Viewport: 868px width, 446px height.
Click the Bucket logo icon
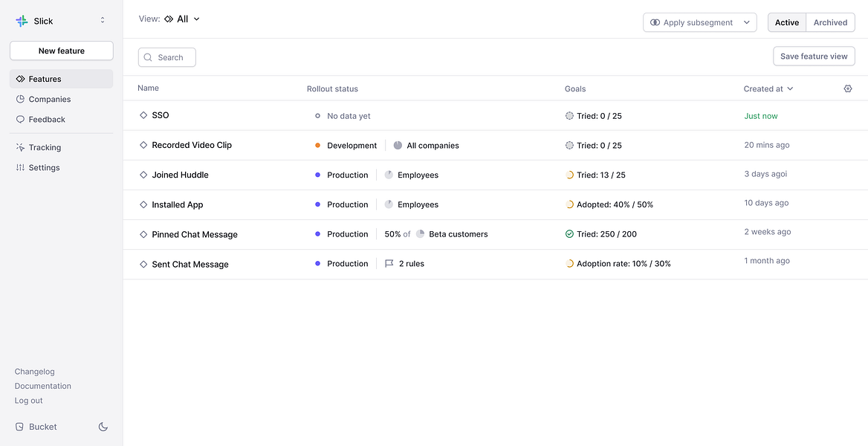pos(20,427)
